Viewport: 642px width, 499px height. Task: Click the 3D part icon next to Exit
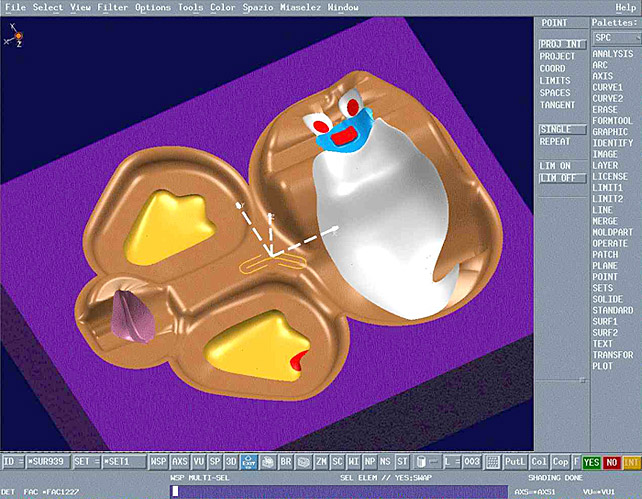(268, 462)
